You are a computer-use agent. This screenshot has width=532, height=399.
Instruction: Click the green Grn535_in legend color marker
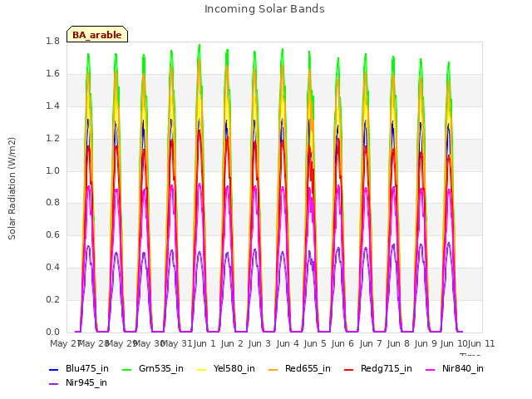[x=126, y=369]
